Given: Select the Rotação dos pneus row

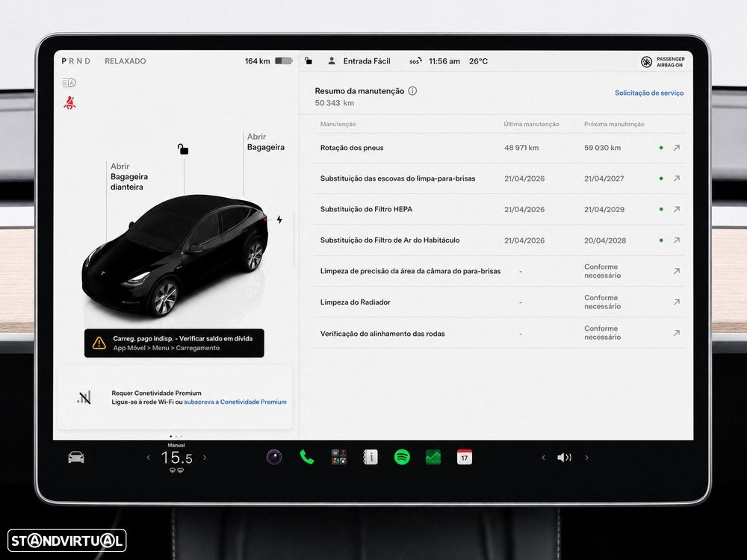Looking at the screenshot, I should coord(499,148).
